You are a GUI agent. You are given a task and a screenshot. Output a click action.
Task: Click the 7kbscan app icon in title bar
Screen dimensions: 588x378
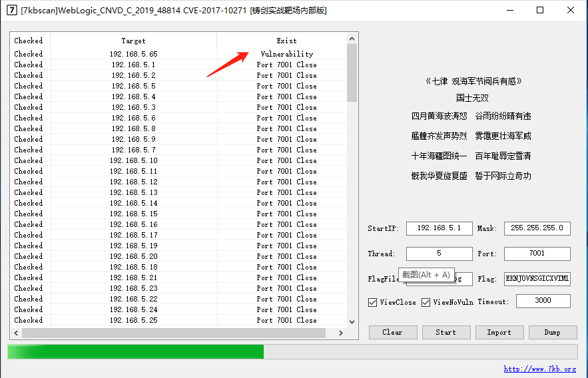coord(11,10)
